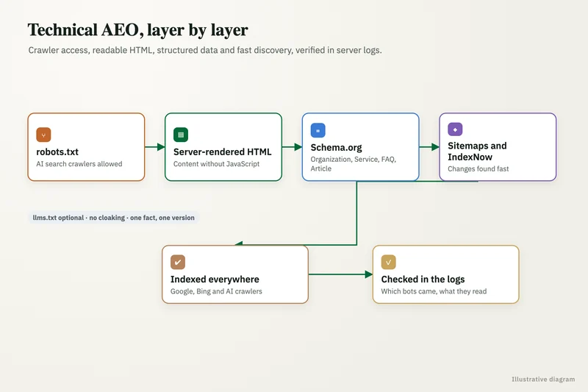
Task: Select the 'Changes found fast' text
Action: (478, 169)
